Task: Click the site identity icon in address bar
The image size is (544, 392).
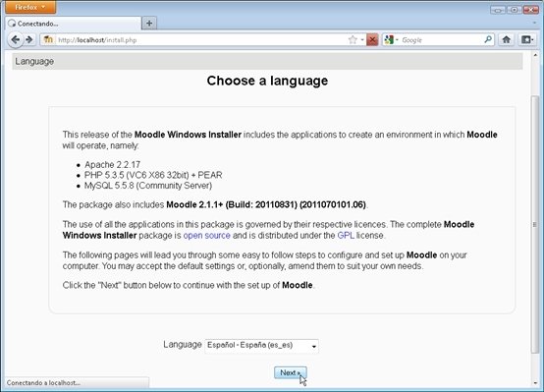Action: 48,40
